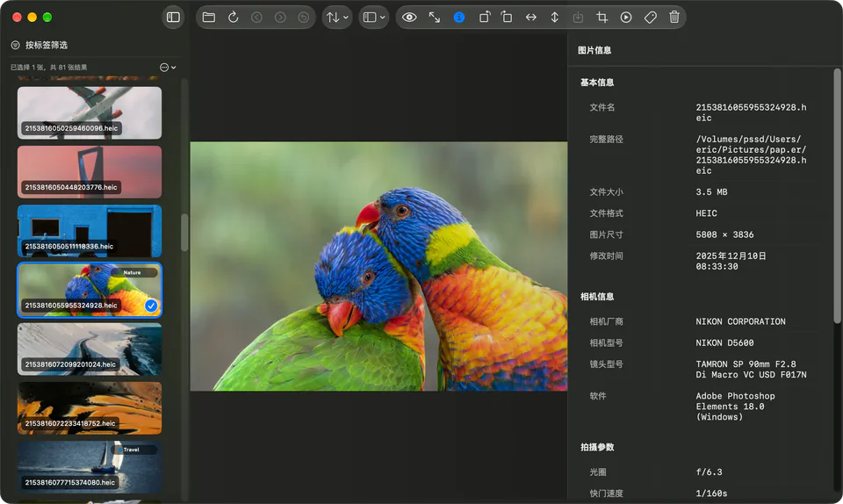843x504 pixels.
Task: Click the filter by tags icon
Action: point(16,45)
